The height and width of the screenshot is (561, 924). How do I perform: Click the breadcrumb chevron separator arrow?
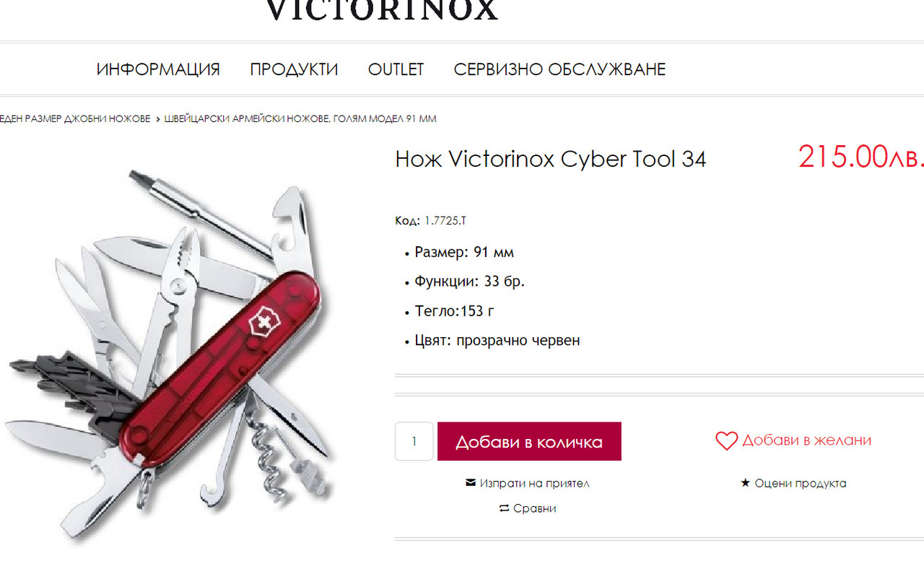point(157,119)
